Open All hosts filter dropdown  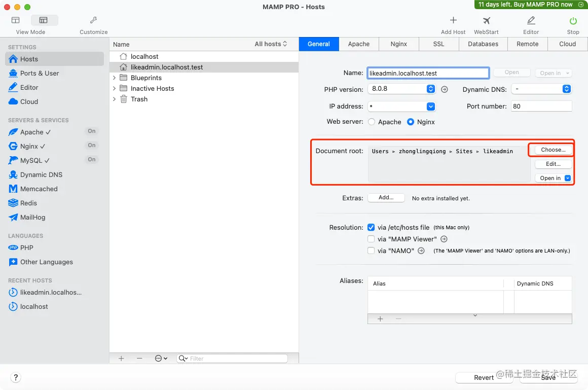tap(271, 44)
